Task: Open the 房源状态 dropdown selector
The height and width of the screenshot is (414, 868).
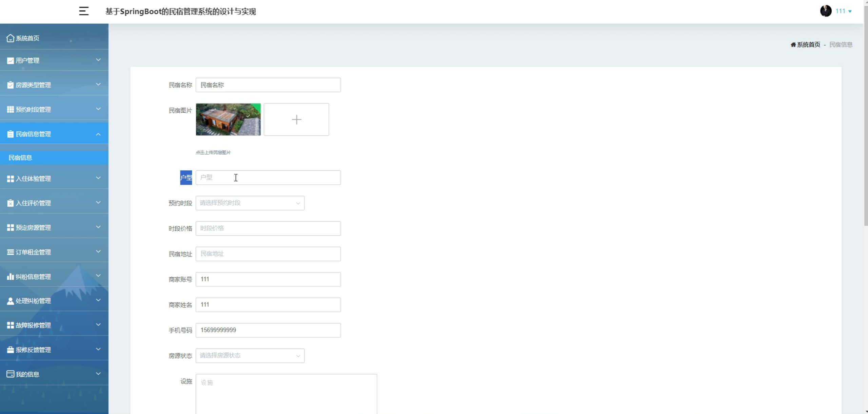Action: pos(250,356)
